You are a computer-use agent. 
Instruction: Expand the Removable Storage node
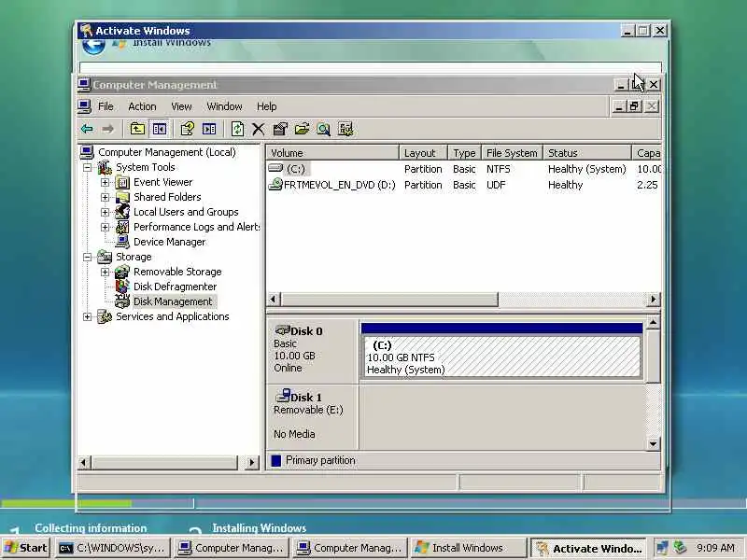click(x=105, y=272)
